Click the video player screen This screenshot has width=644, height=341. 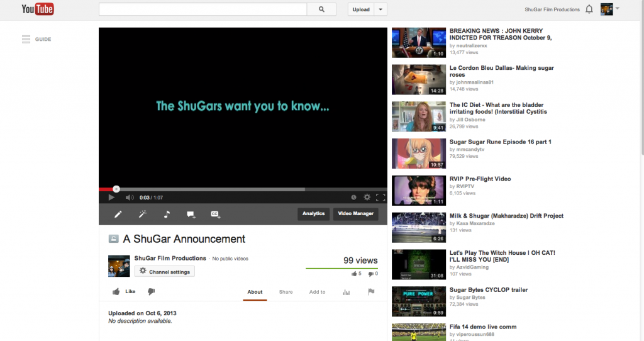click(243, 107)
